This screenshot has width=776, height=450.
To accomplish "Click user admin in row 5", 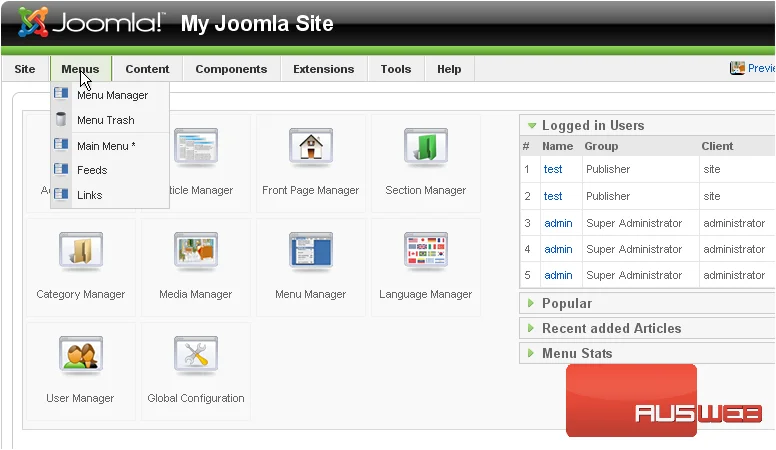I will (558, 275).
